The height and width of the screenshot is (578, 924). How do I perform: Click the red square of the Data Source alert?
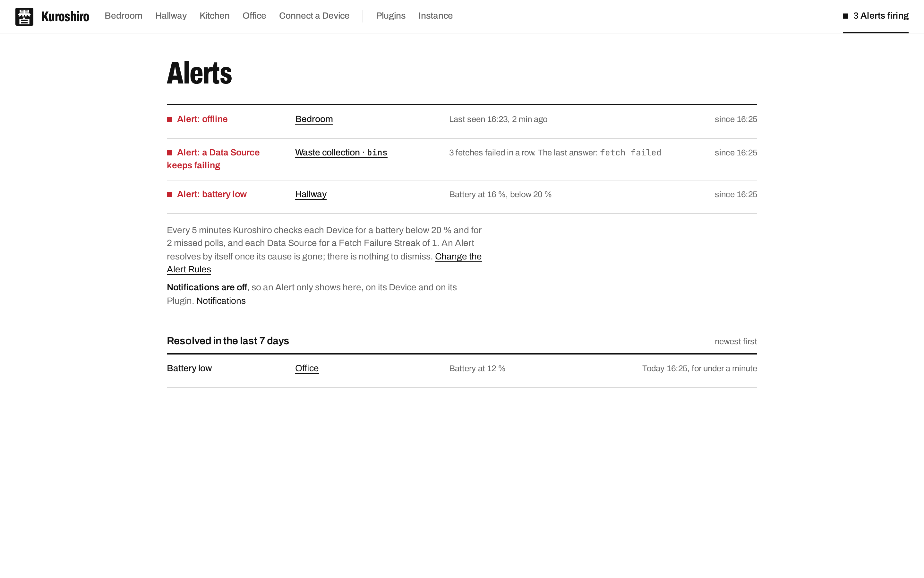click(x=169, y=153)
